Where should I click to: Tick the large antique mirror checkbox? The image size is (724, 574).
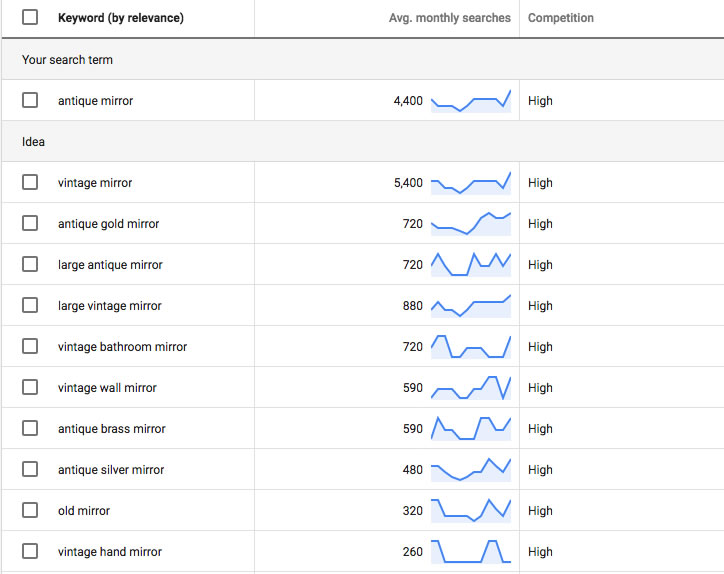tap(30, 265)
